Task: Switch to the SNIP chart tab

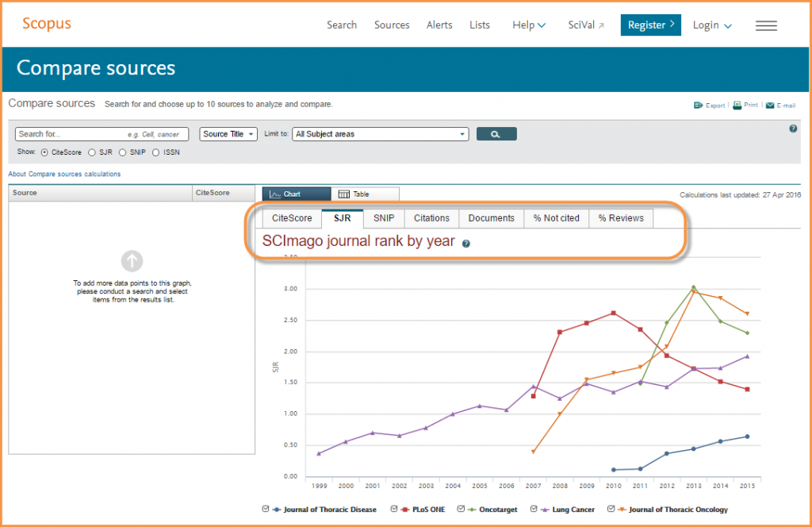Action: pyautogui.click(x=384, y=218)
